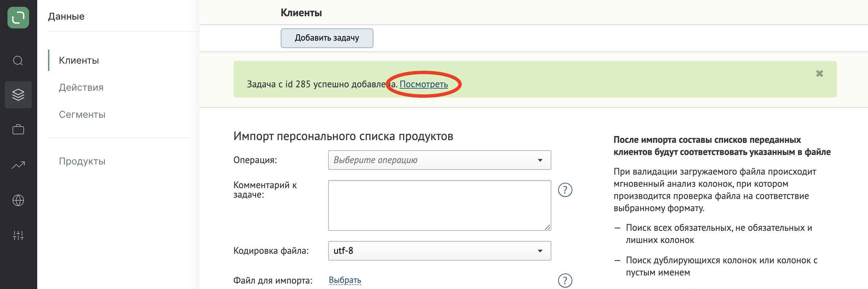Open the sliders settings icon in sidebar

(18, 236)
